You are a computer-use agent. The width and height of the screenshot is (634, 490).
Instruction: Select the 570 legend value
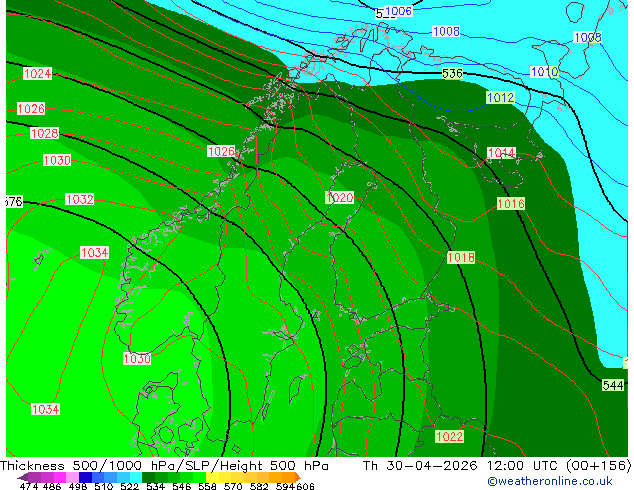[x=233, y=486]
